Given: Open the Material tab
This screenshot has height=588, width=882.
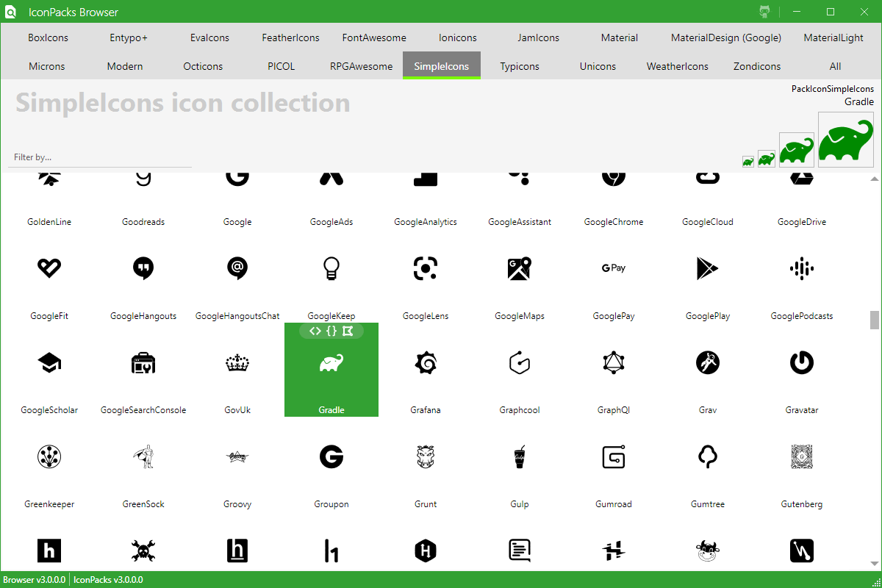Looking at the screenshot, I should 620,37.
